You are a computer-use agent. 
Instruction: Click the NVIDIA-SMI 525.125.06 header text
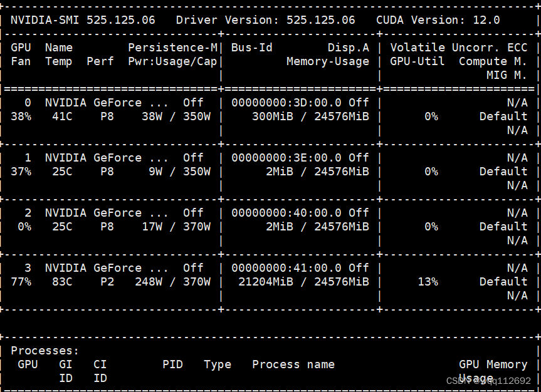pyautogui.click(x=83, y=20)
